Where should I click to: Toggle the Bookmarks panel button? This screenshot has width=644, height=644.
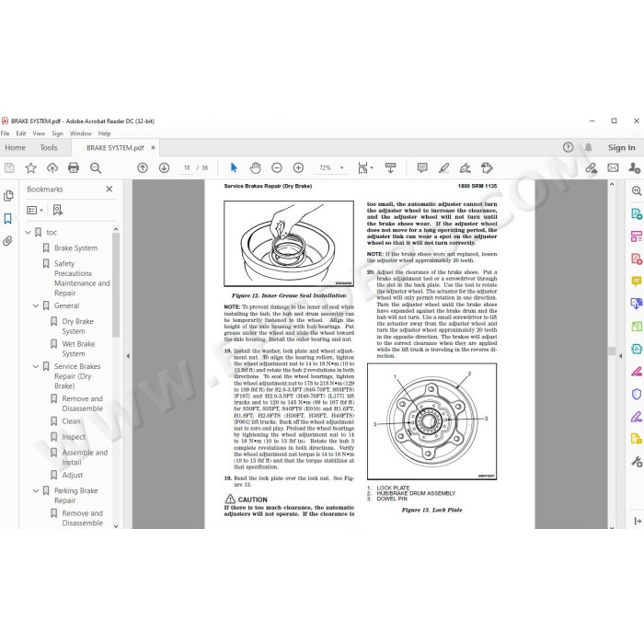(7, 219)
